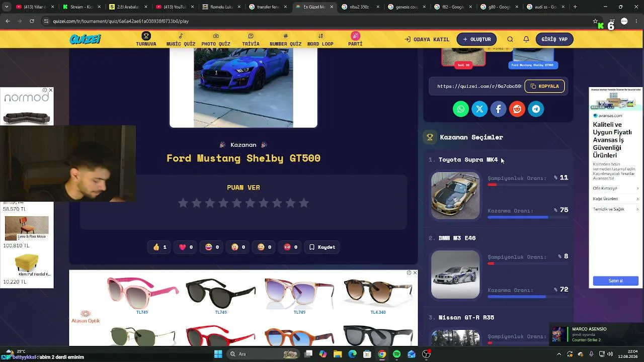Screen dimensions: 644x362
Task: Open Spotify from the taskbar
Action: click(397, 354)
